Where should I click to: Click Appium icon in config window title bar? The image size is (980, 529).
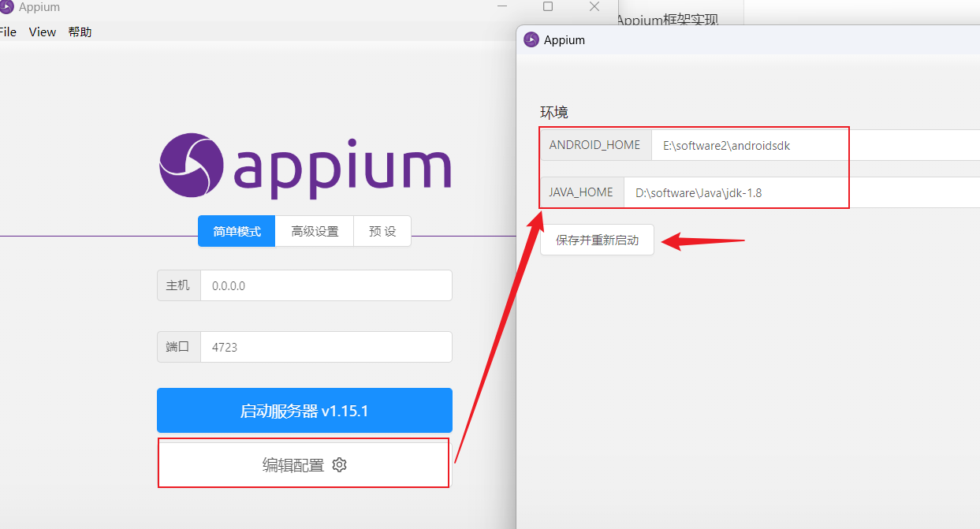pos(531,39)
